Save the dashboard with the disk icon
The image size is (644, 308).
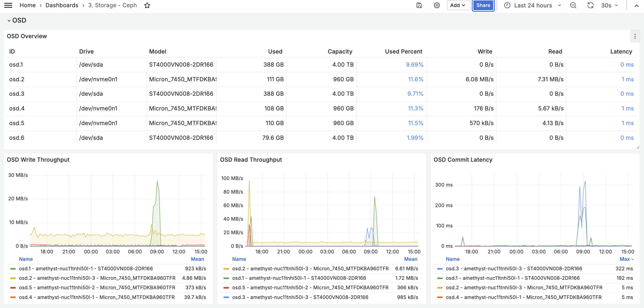coord(419,5)
